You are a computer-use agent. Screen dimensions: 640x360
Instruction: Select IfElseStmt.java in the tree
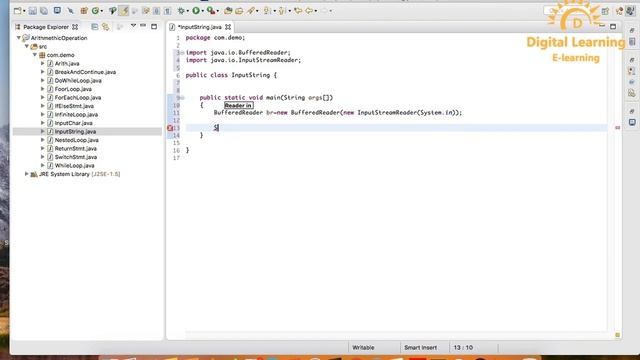coord(74,106)
